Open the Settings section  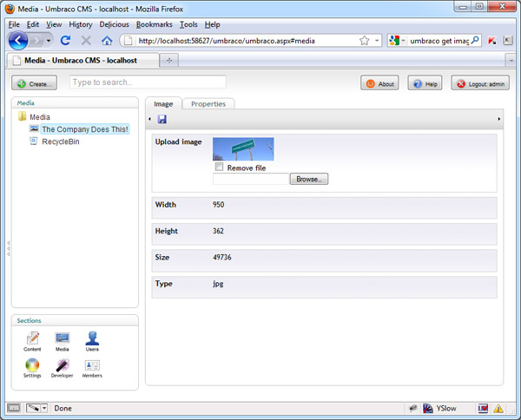tap(32, 368)
